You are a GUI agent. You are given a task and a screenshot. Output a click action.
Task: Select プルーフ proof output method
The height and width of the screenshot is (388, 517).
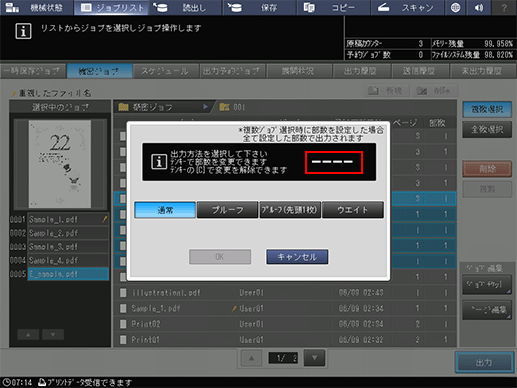pyautogui.click(x=228, y=210)
